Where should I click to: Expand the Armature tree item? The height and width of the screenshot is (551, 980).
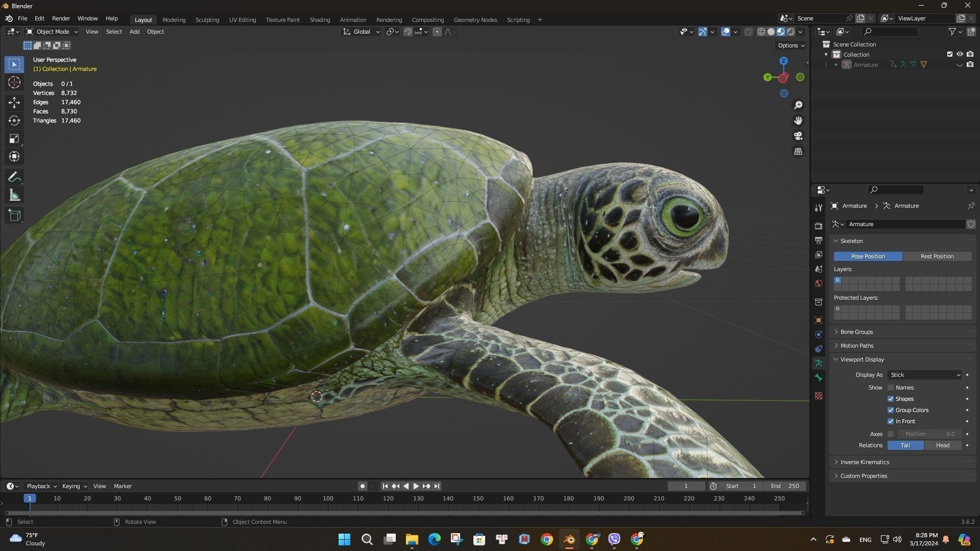(836, 65)
